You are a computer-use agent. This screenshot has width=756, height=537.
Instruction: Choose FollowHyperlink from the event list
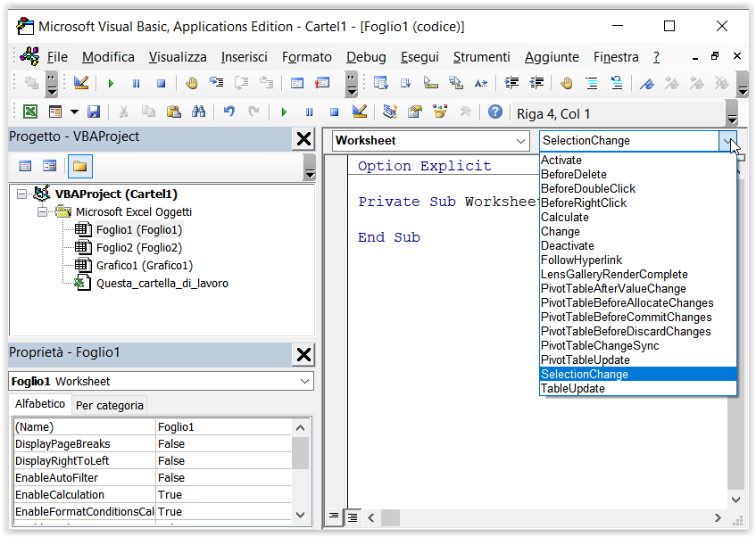[x=637, y=260]
